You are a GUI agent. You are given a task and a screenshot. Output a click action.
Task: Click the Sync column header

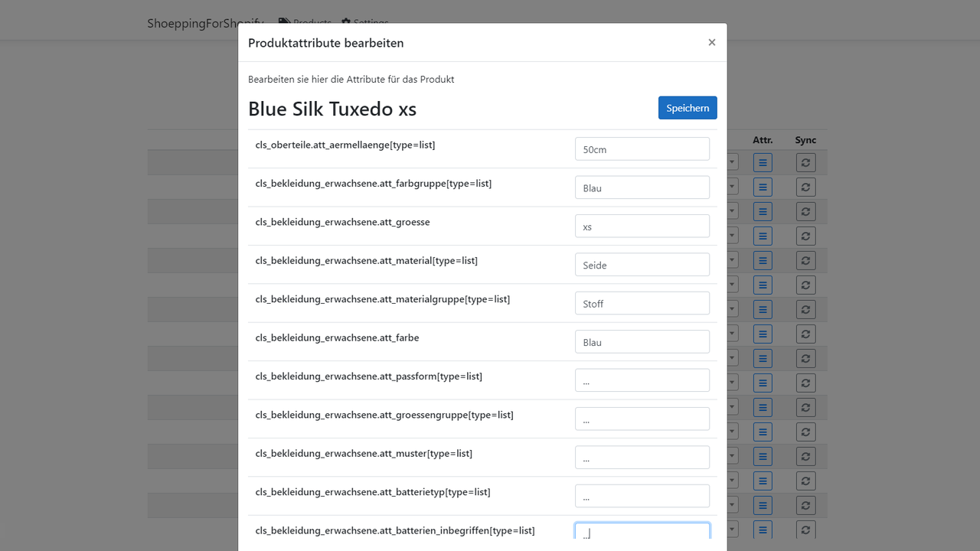pyautogui.click(x=805, y=140)
